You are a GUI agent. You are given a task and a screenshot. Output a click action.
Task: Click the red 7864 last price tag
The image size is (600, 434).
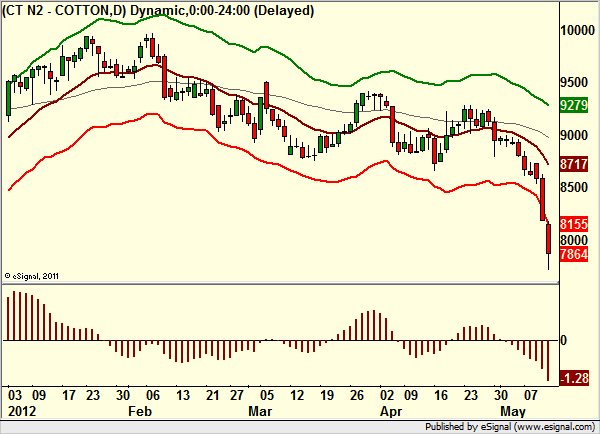click(573, 254)
